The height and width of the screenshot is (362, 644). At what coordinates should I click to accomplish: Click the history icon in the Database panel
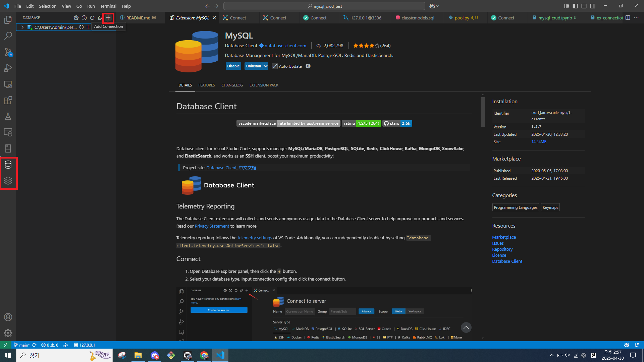pos(84,18)
